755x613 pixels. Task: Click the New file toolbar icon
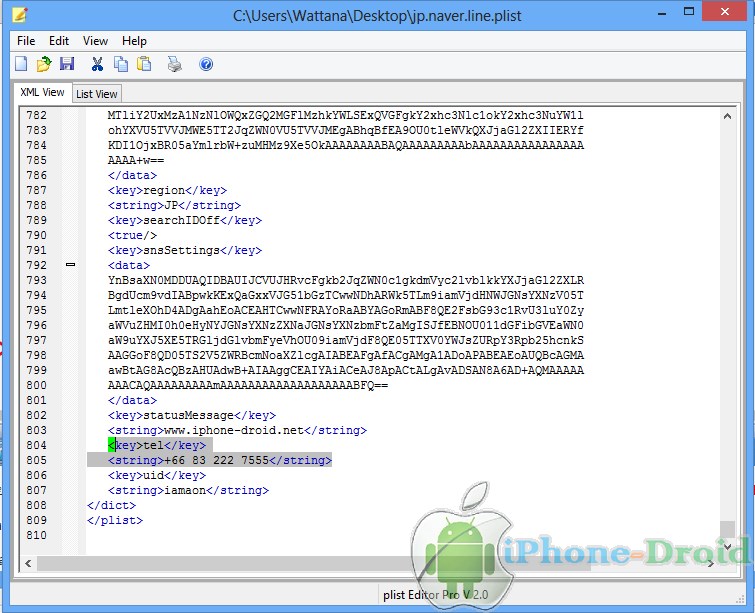pos(21,64)
